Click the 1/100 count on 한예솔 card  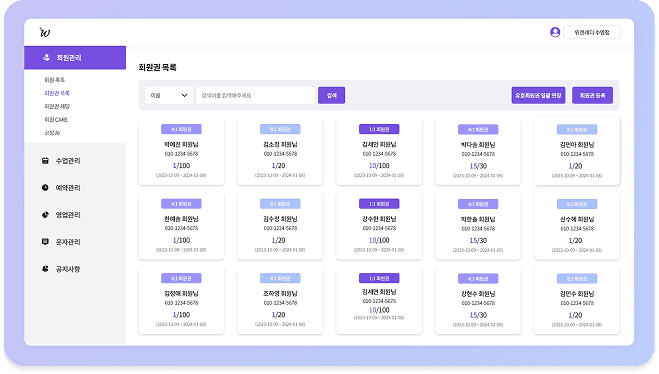181,240
